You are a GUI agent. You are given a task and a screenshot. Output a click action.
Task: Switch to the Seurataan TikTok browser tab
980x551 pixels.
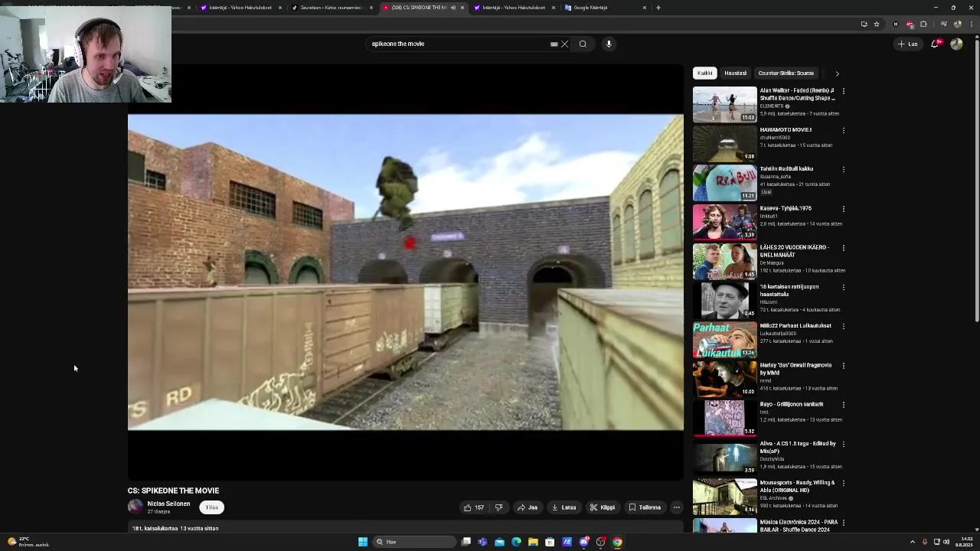(331, 8)
